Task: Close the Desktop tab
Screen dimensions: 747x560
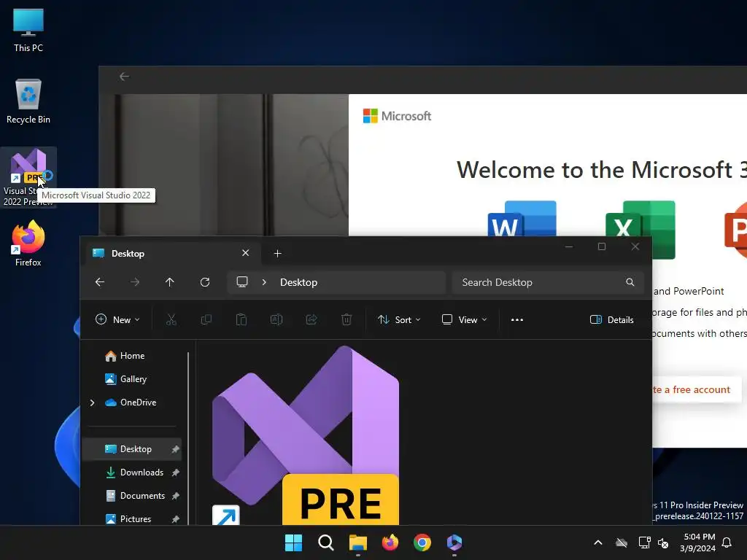Action: [245, 253]
